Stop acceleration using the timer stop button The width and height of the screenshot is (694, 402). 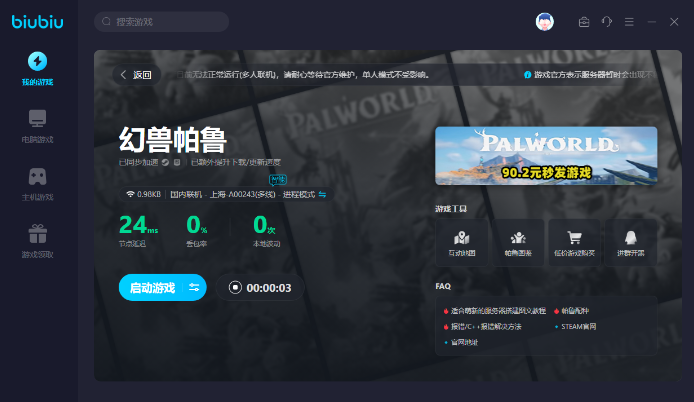point(235,288)
